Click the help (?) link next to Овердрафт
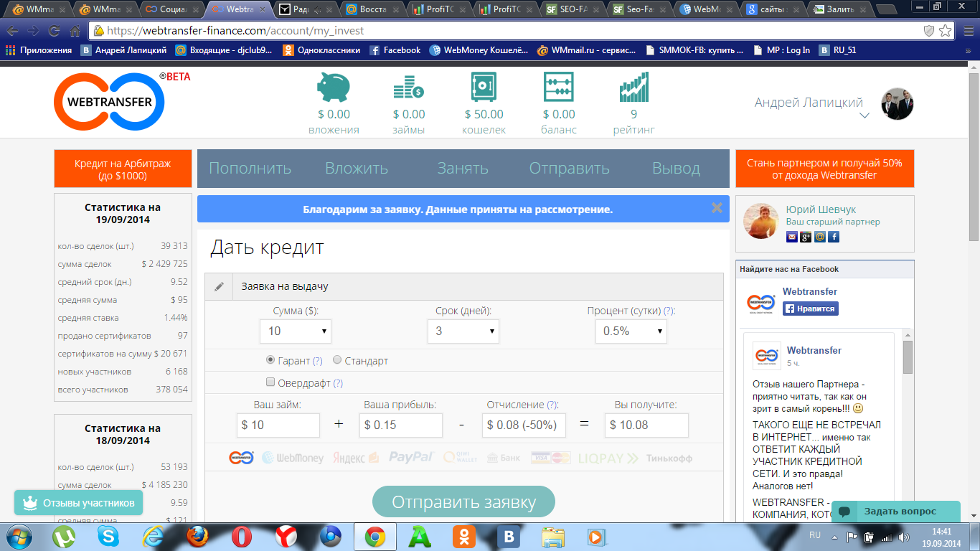Image resolution: width=980 pixels, height=551 pixels. tap(338, 383)
